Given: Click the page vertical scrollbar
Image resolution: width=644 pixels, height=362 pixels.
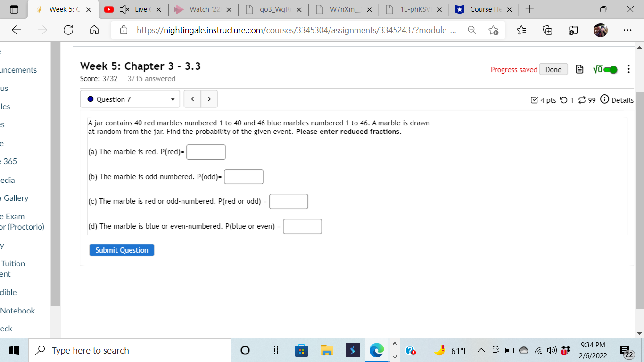Looking at the screenshot, I should [640, 200].
